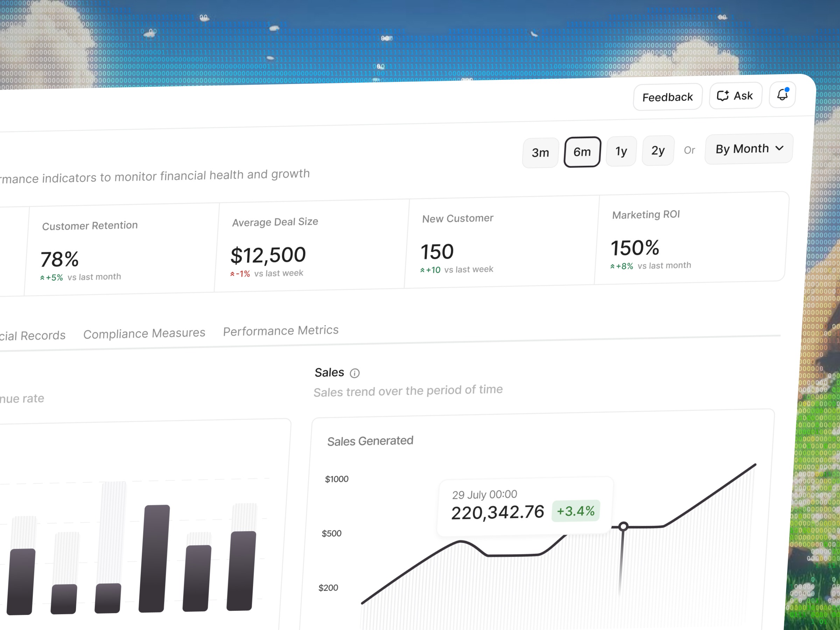Click the Marketing ROI 150% value

tap(635, 248)
